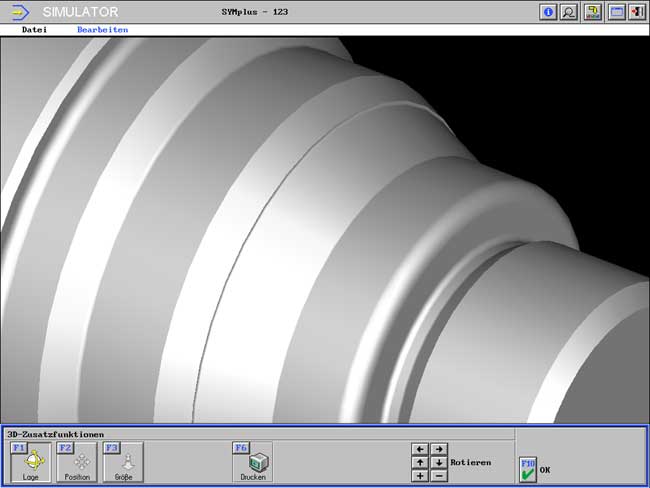
Task: Click the blue info icon
Action: 548,12
